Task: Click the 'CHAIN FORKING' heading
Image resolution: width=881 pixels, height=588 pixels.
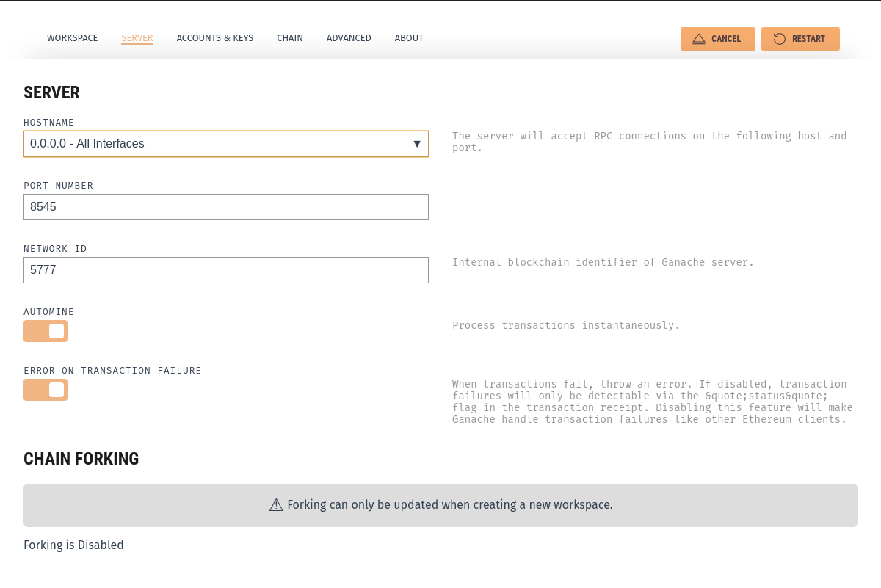Action: click(81, 459)
